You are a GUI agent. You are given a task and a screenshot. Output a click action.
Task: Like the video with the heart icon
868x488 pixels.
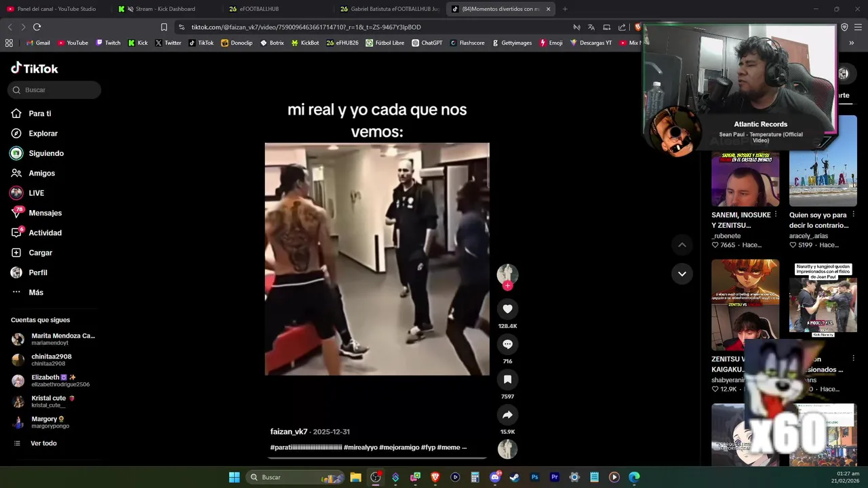pos(507,309)
